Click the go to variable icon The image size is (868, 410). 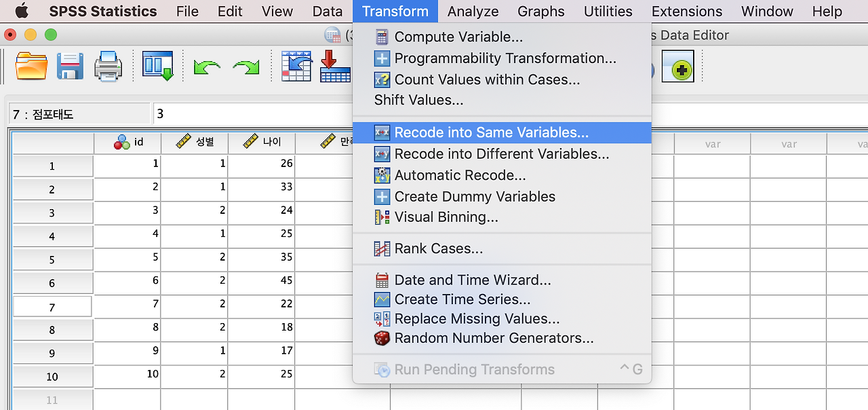pyautogui.click(x=335, y=67)
